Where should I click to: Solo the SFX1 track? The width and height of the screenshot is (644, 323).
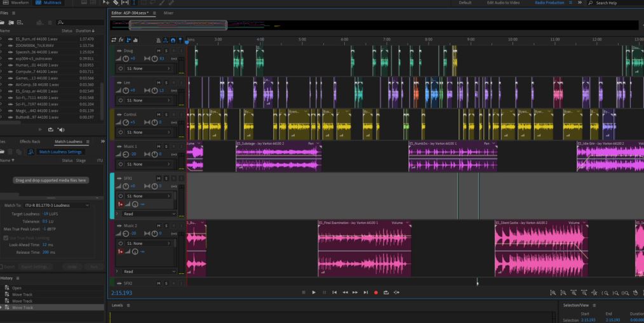coord(166,178)
